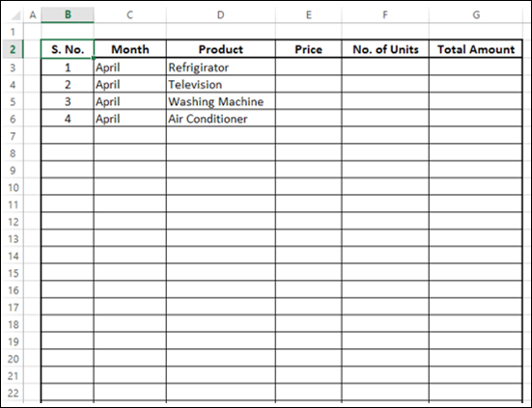Select row 2 header
The image size is (532, 408).
(13, 49)
